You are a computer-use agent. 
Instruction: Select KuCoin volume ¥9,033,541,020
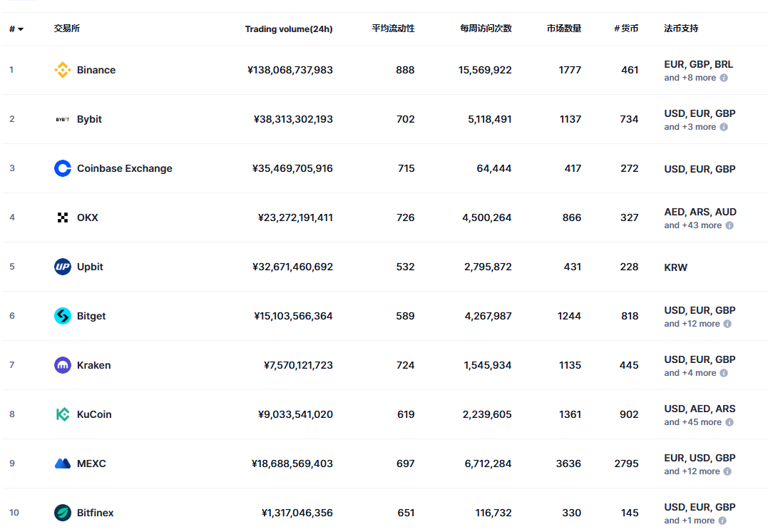(295, 414)
